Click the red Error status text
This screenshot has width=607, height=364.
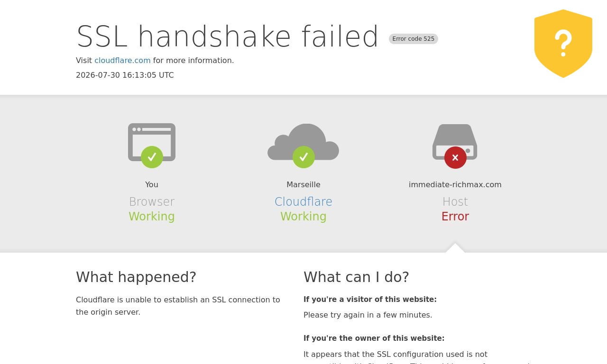click(455, 217)
